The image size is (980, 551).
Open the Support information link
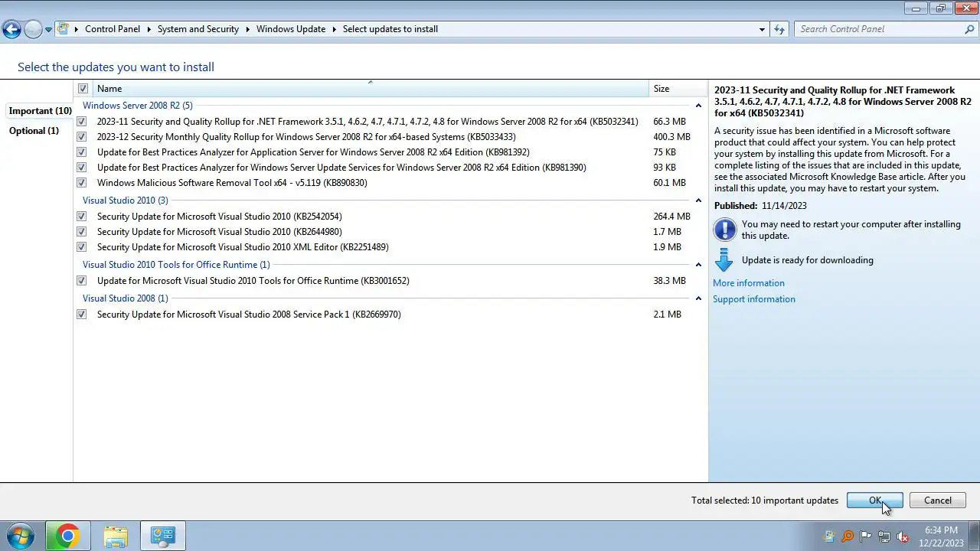(x=754, y=299)
